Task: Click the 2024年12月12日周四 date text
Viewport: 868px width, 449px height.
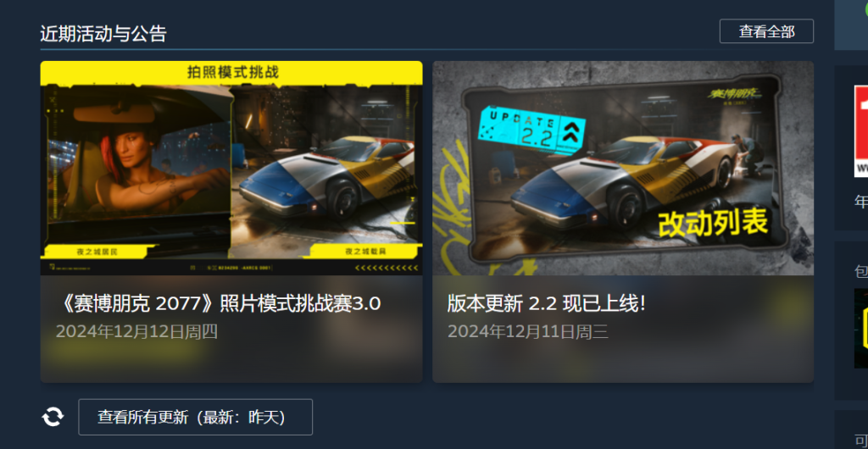Action: pyautogui.click(x=136, y=332)
